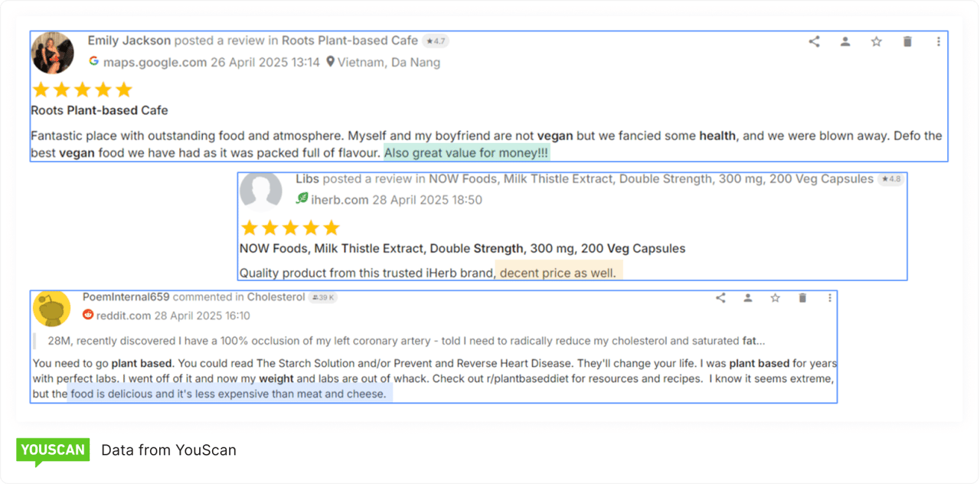This screenshot has width=980, height=484.
Task: Click the Cholesterol subreddit name
Action: [x=276, y=297]
